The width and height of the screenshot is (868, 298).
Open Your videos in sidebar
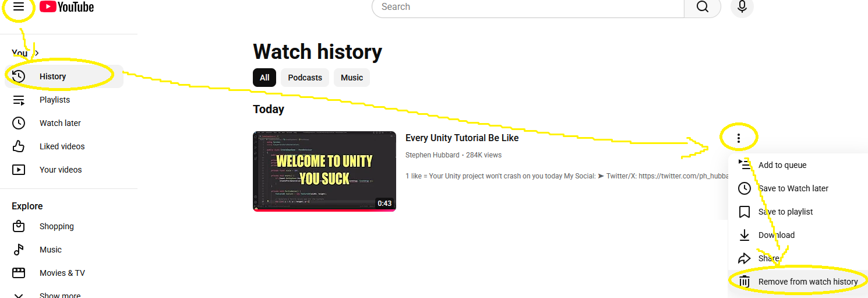point(64,170)
